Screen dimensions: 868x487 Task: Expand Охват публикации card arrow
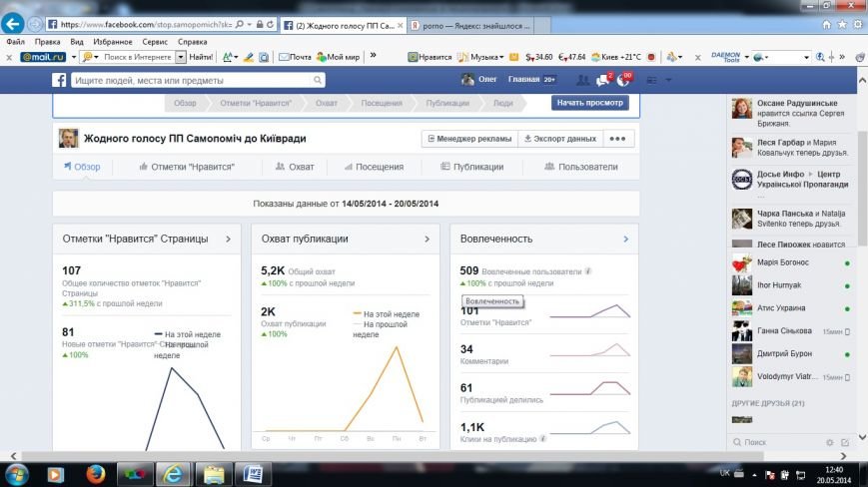coord(427,239)
